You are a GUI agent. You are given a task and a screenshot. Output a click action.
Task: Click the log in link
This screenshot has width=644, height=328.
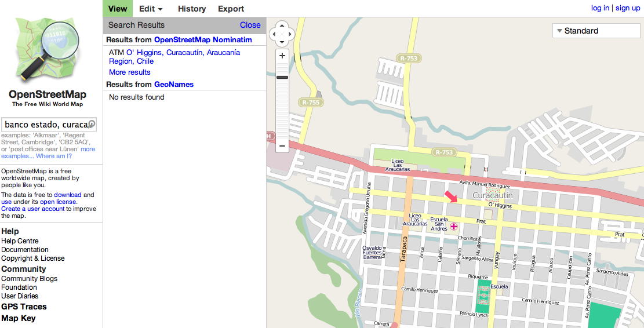(600, 8)
